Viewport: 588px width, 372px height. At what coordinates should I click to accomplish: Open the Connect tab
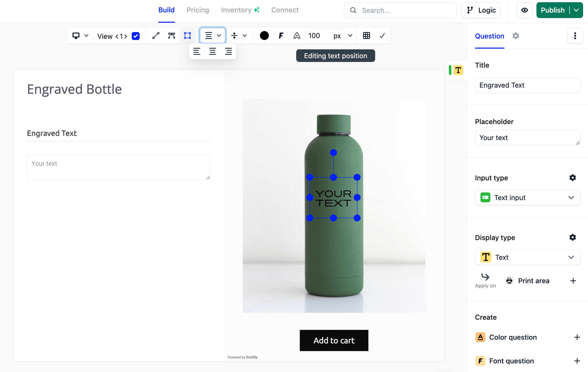point(285,10)
